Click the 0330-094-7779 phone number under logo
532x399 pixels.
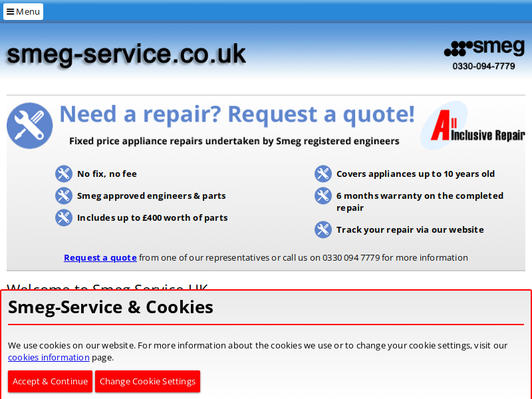pyautogui.click(x=484, y=66)
